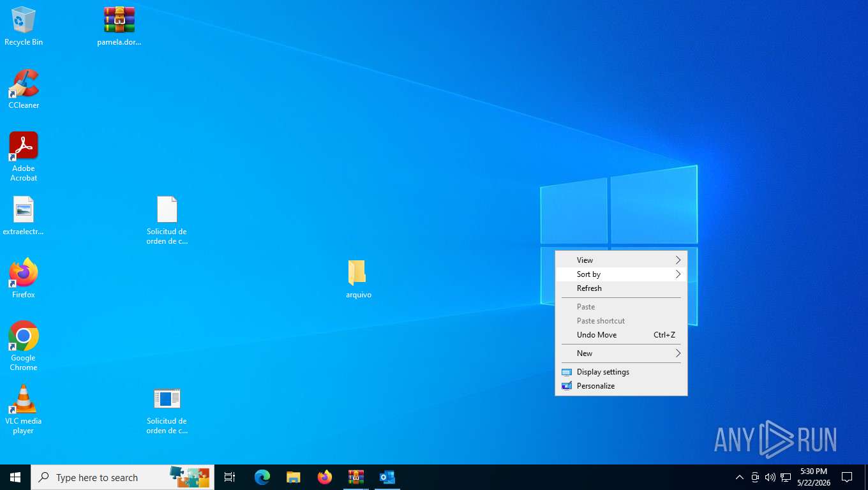Switch to Outlook in the taskbar

pyautogui.click(x=387, y=477)
